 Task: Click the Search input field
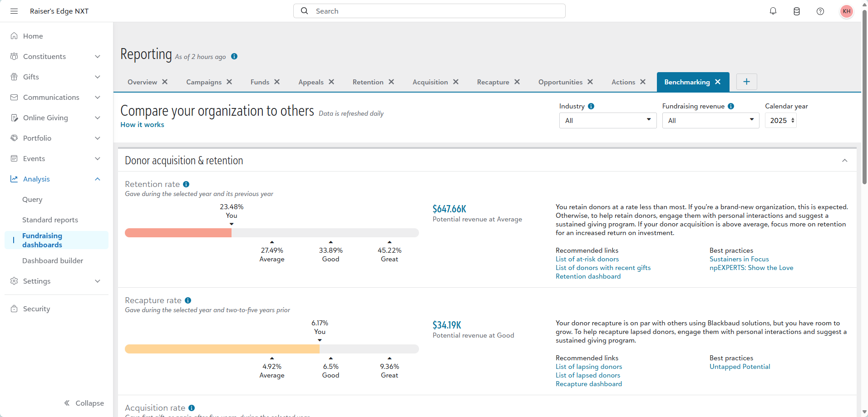(429, 11)
